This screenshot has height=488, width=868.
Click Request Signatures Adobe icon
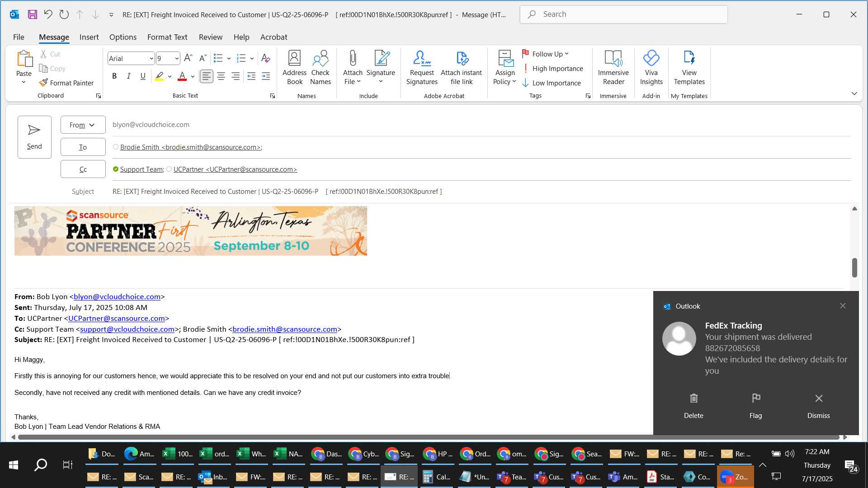tap(422, 68)
